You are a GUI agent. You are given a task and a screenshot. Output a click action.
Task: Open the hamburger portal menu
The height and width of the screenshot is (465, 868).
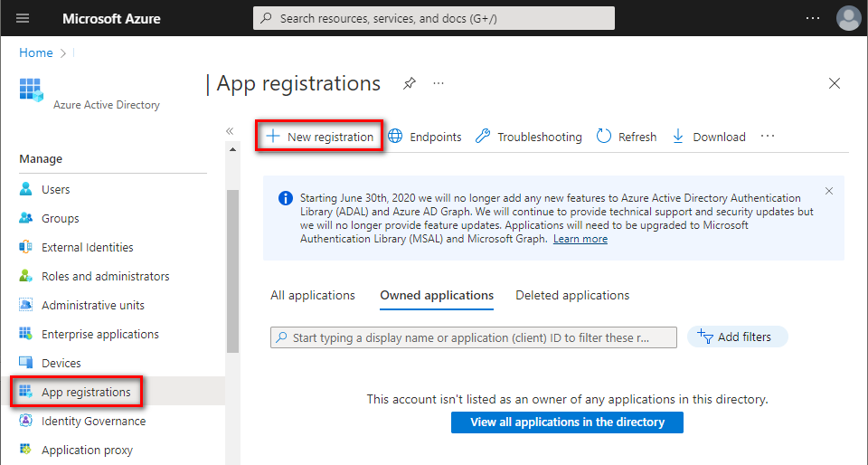(x=22, y=18)
